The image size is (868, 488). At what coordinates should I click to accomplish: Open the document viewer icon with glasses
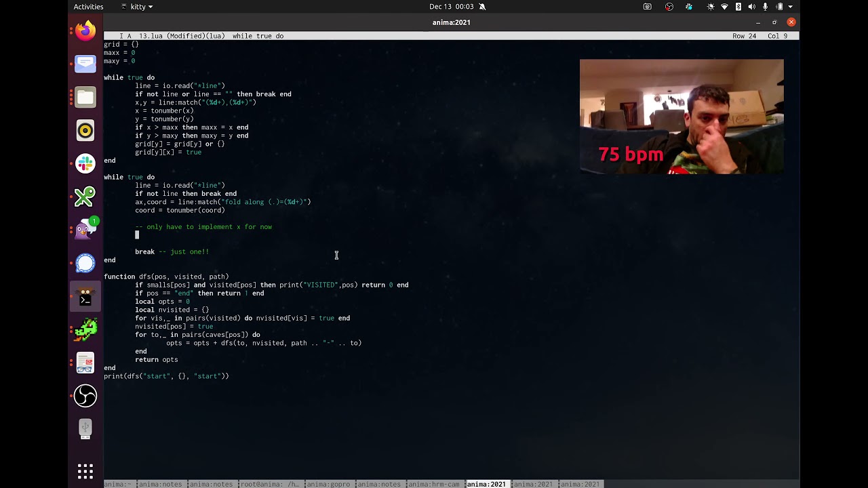85,363
